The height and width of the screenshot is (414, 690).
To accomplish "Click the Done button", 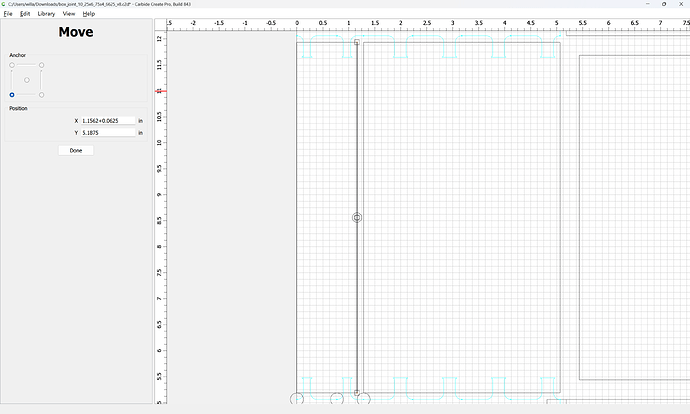I will point(76,150).
